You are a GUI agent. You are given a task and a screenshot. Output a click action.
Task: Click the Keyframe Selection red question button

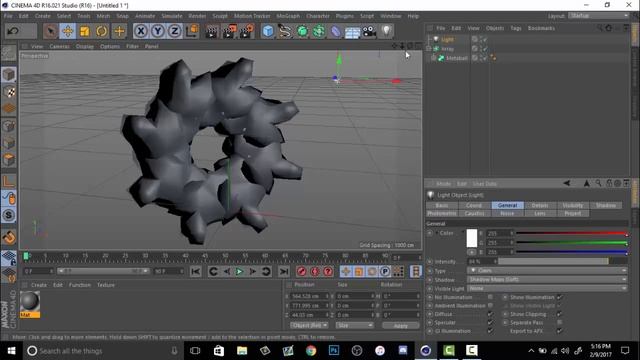[x=328, y=271]
